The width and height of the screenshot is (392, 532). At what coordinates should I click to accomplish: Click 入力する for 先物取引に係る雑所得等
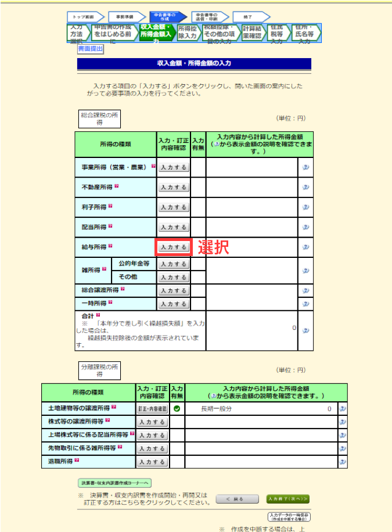coord(152,448)
